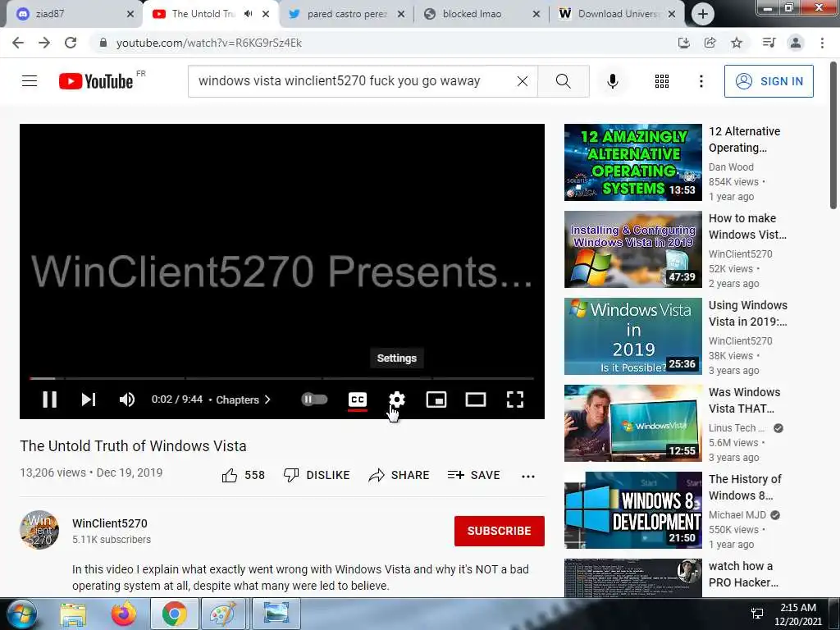
Task: Close the Untold Truth YouTube tab
Action: (x=266, y=15)
